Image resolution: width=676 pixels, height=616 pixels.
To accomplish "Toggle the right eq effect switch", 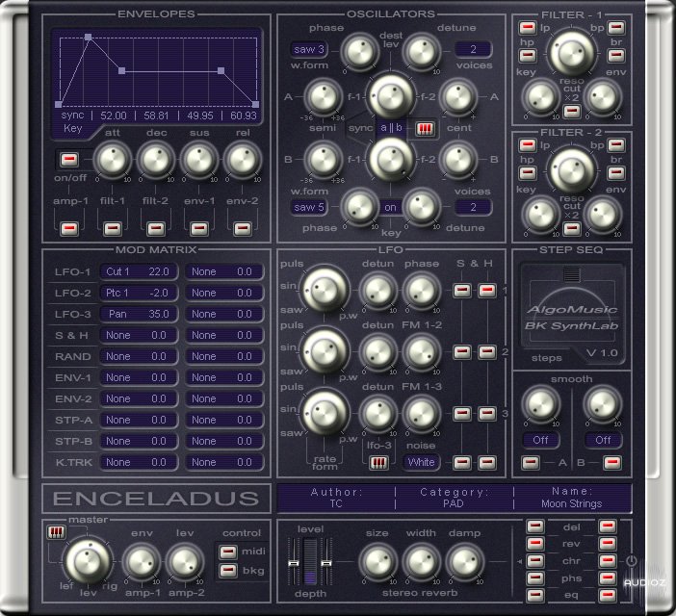I will tap(608, 596).
